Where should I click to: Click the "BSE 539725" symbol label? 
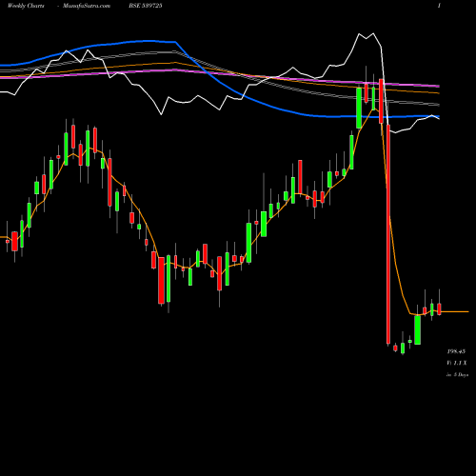coord(146,6)
